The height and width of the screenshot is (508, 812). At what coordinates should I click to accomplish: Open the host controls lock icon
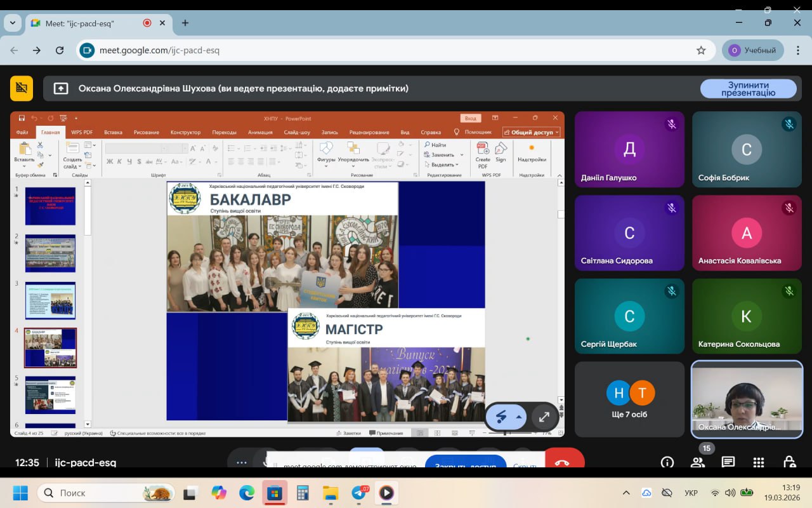789,462
